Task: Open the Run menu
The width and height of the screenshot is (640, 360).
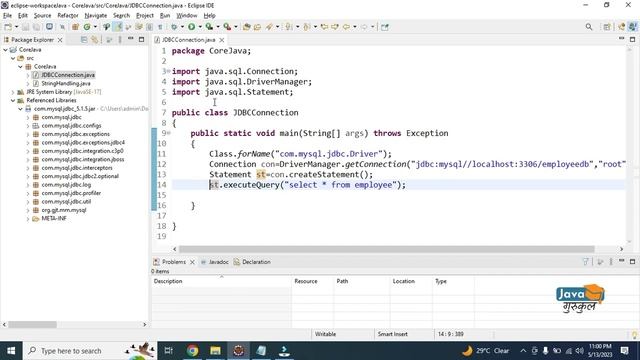Action: pos(165,16)
